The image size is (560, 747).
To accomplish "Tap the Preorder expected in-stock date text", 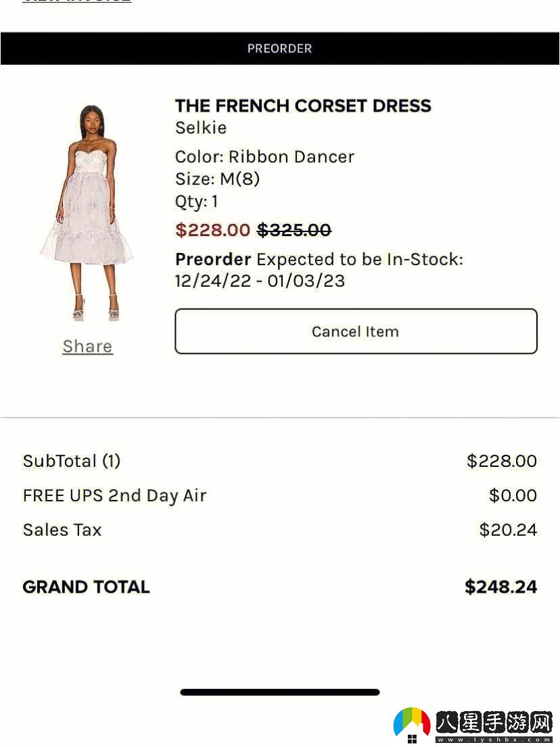I will [319, 270].
